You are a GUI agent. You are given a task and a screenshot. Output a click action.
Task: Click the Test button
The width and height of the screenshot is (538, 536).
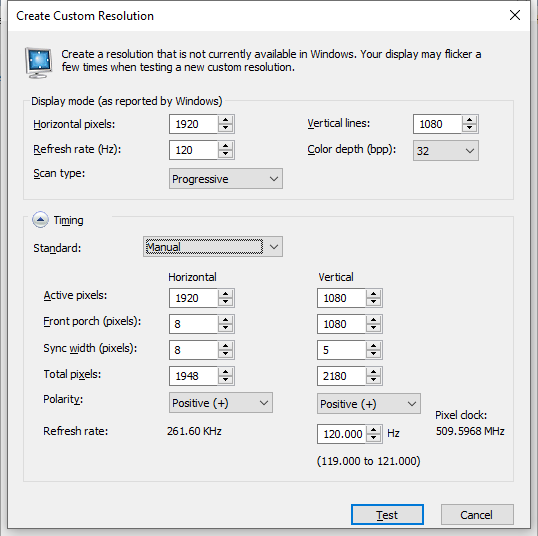(x=387, y=514)
